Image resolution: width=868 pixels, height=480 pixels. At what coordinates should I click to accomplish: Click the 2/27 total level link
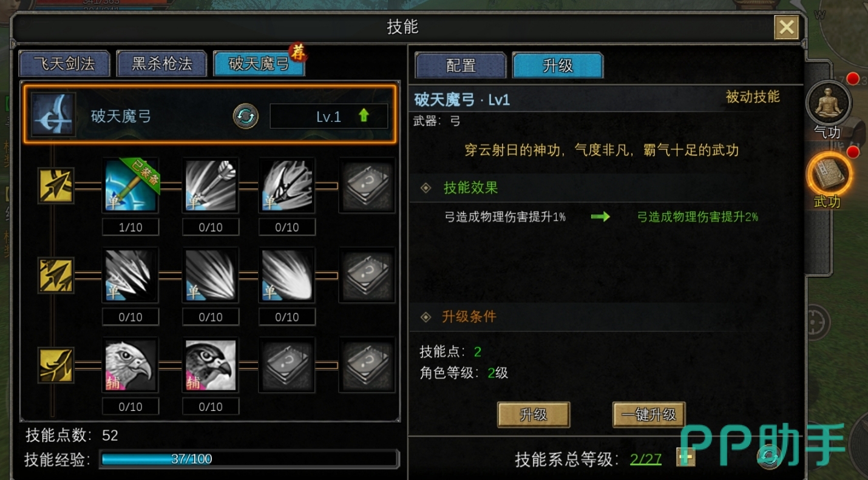(646, 459)
